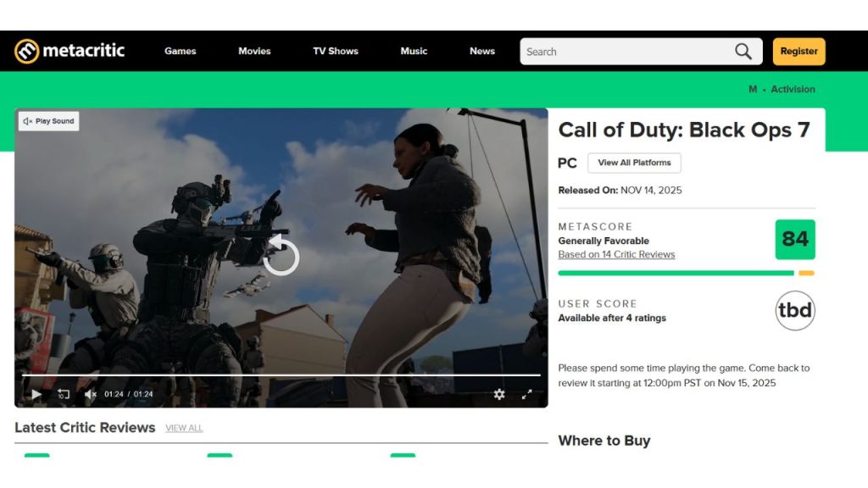Open View All Platforms selector
Viewport: 868px width, 488px height.
[633, 163]
